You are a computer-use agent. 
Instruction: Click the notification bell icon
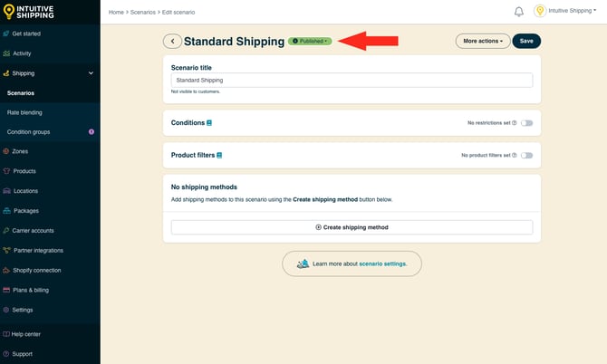pyautogui.click(x=519, y=12)
